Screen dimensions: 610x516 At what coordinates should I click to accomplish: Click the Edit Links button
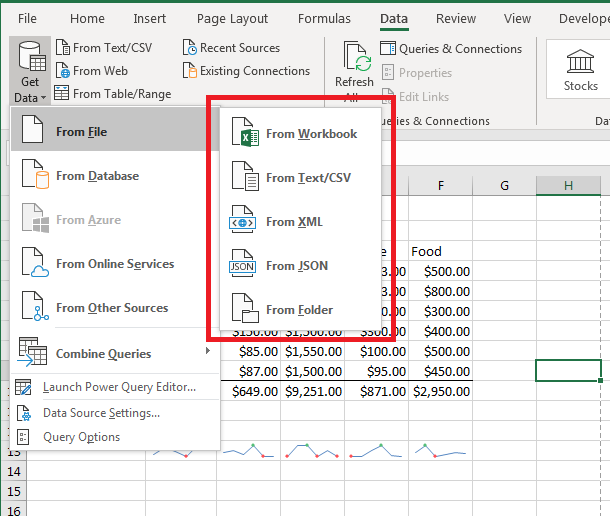416,97
